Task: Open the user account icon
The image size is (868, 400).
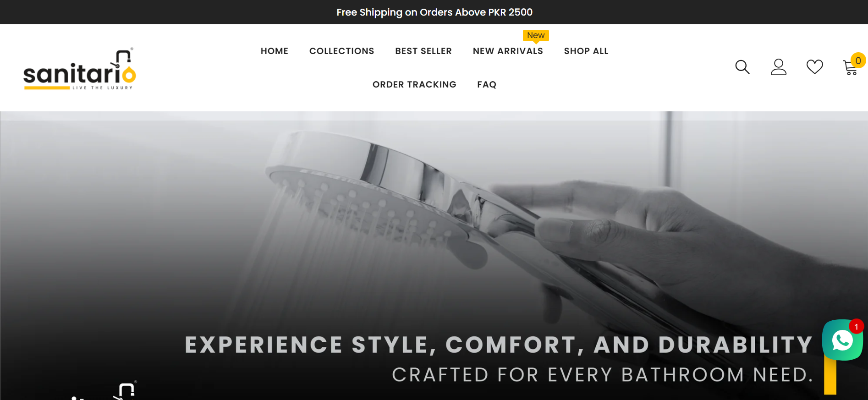Action: pos(778,67)
